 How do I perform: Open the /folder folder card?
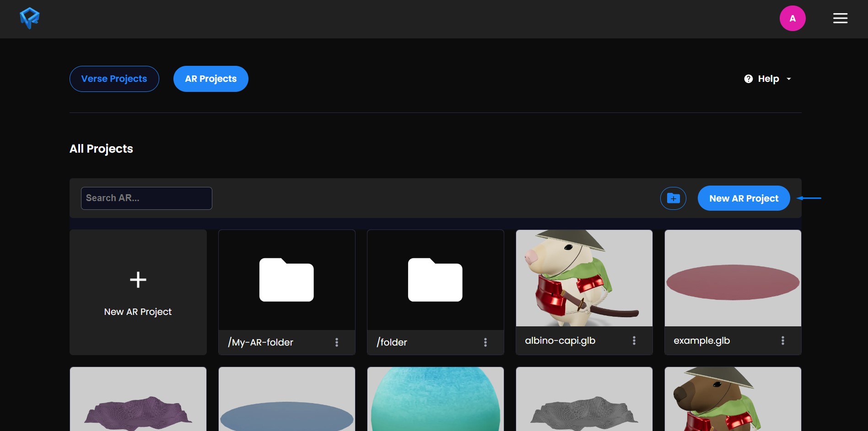436,280
